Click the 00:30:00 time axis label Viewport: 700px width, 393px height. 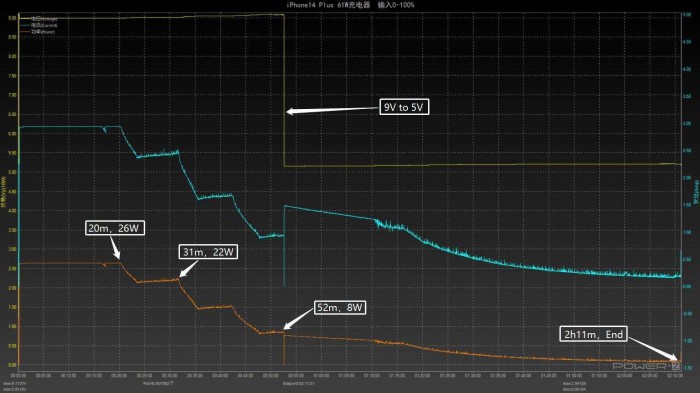[169, 376]
